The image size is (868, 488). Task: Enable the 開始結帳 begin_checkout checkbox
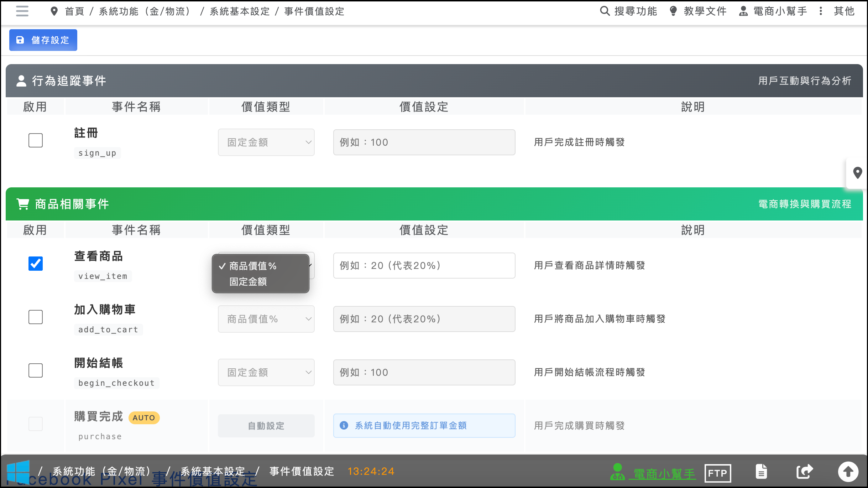36,370
